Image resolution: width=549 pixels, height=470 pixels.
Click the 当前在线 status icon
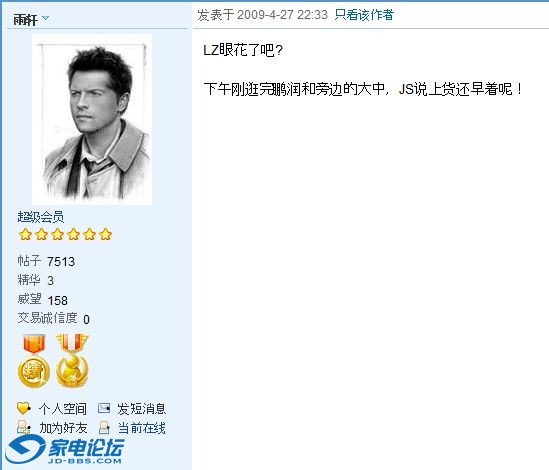104,427
